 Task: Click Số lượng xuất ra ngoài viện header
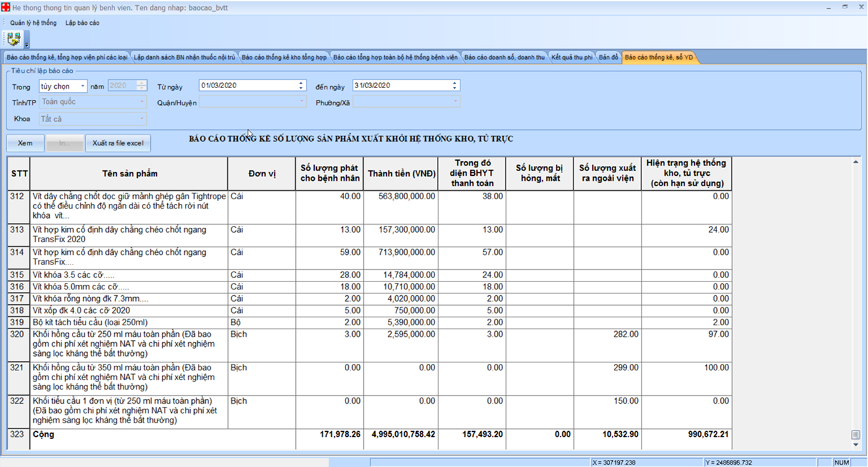pos(608,174)
